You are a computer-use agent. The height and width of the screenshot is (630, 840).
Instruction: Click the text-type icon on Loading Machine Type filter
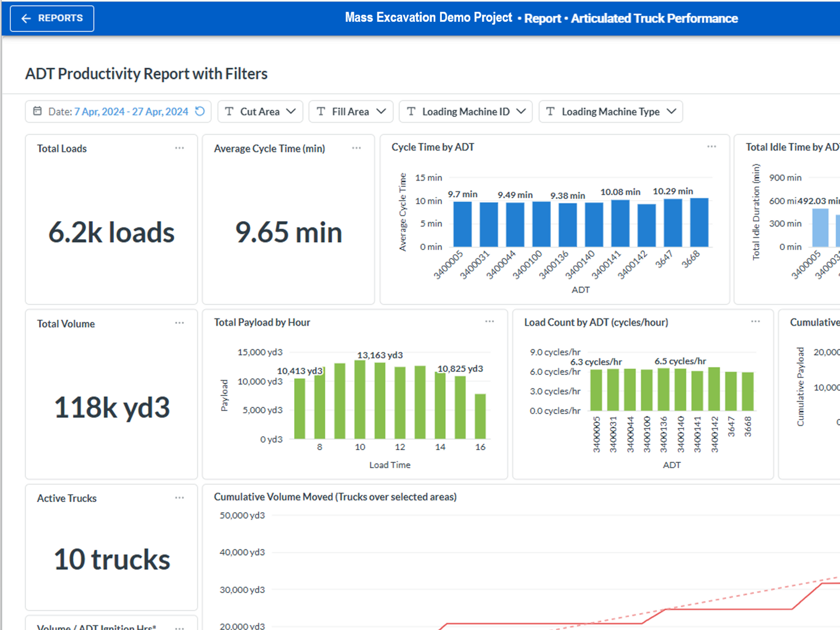pyautogui.click(x=550, y=111)
